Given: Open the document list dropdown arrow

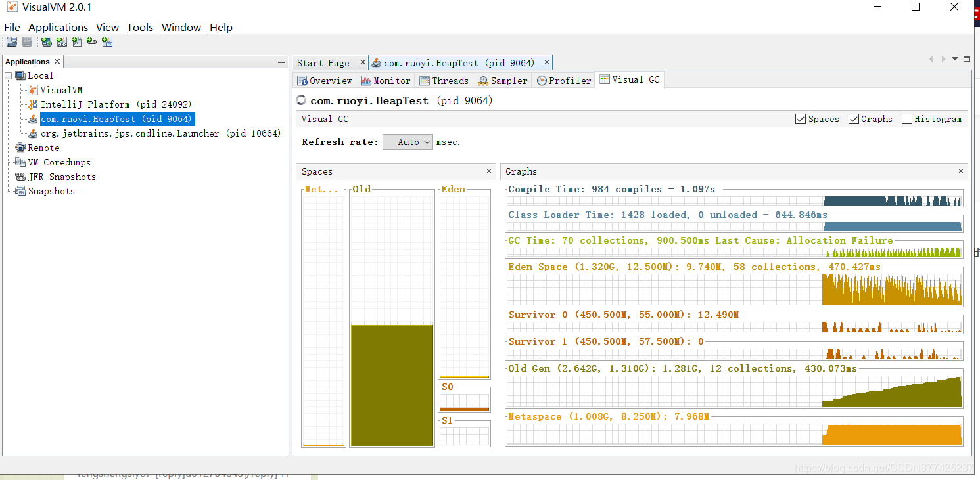Looking at the screenshot, I should (x=955, y=59).
